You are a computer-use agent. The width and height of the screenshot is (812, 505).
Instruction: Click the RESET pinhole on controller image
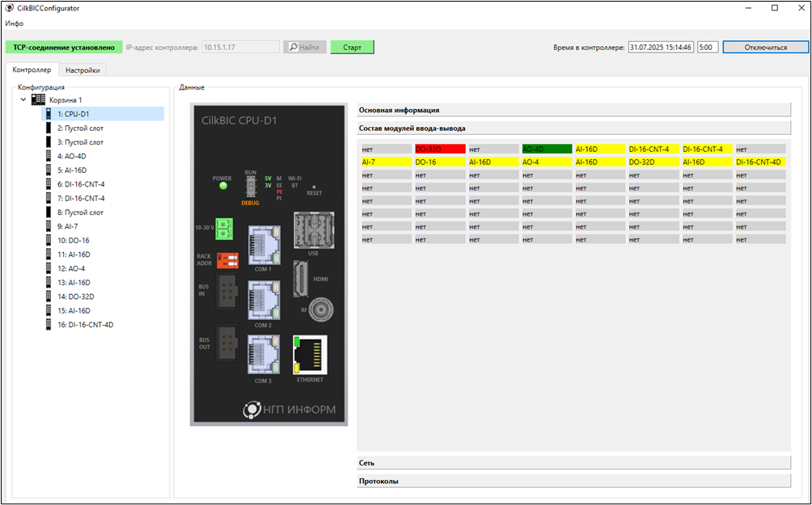(x=314, y=187)
